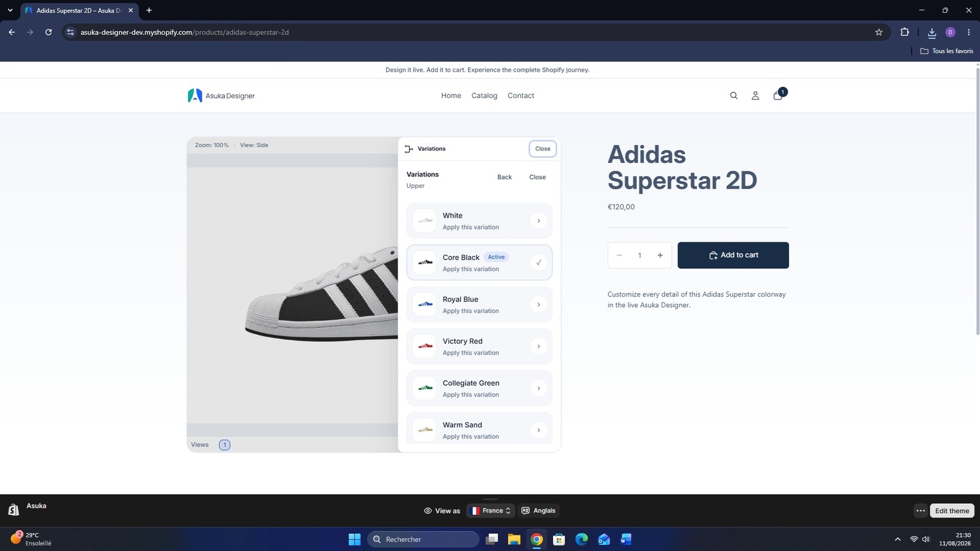
Task: Open the Chrome profile avatar
Action: [951, 32]
